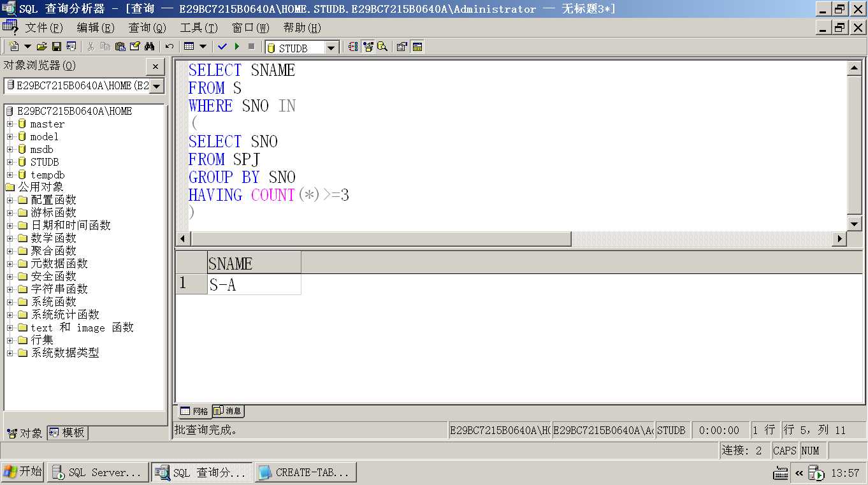Close the Object Browser panel
The height and width of the screenshot is (485, 868).
coord(156,66)
